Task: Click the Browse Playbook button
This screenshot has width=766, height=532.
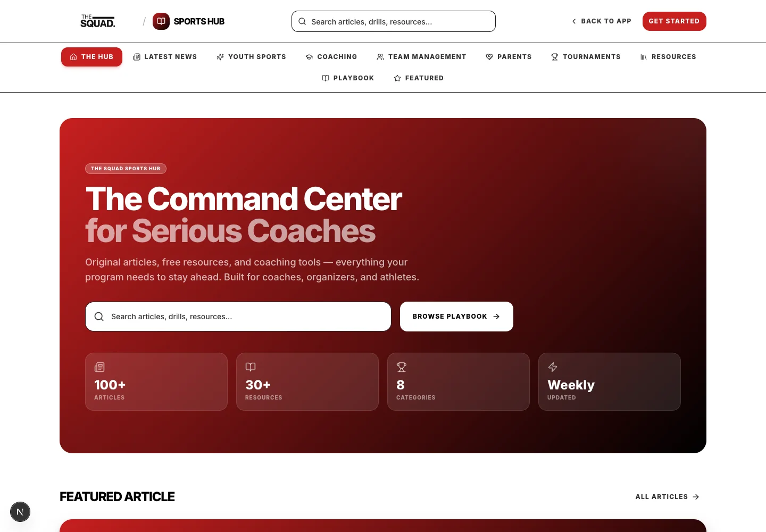Action: [x=456, y=317]
